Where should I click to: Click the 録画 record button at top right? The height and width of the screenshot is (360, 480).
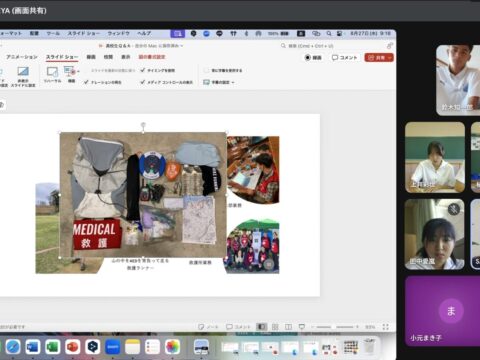tap(313, 58)
